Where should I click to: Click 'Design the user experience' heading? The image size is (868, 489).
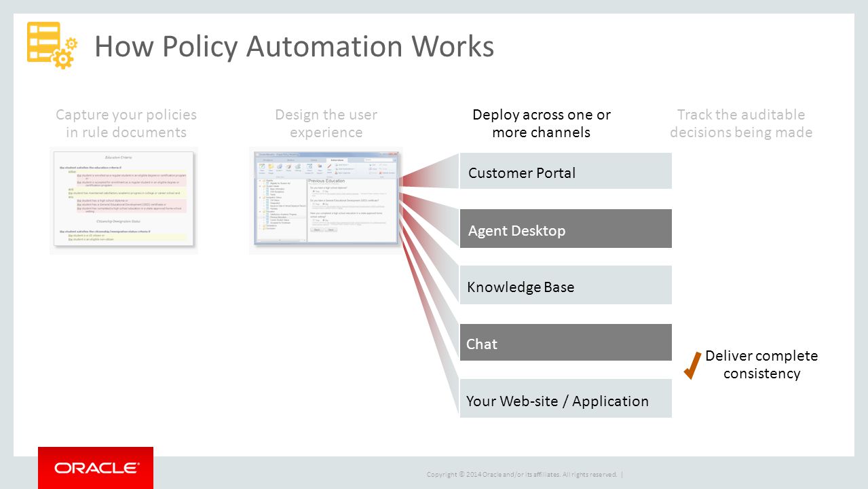click(326, 123)
